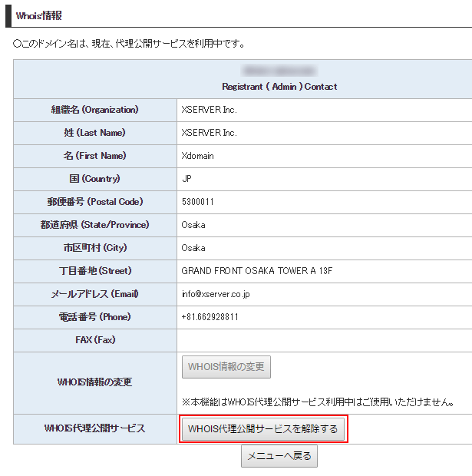Click the メニューへ戻る button
Viewport: 472px width, 476px height.
(x=279, y=456)
